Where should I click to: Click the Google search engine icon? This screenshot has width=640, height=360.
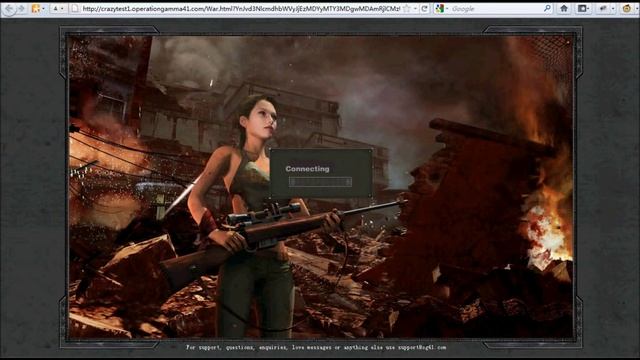point(440,9)
